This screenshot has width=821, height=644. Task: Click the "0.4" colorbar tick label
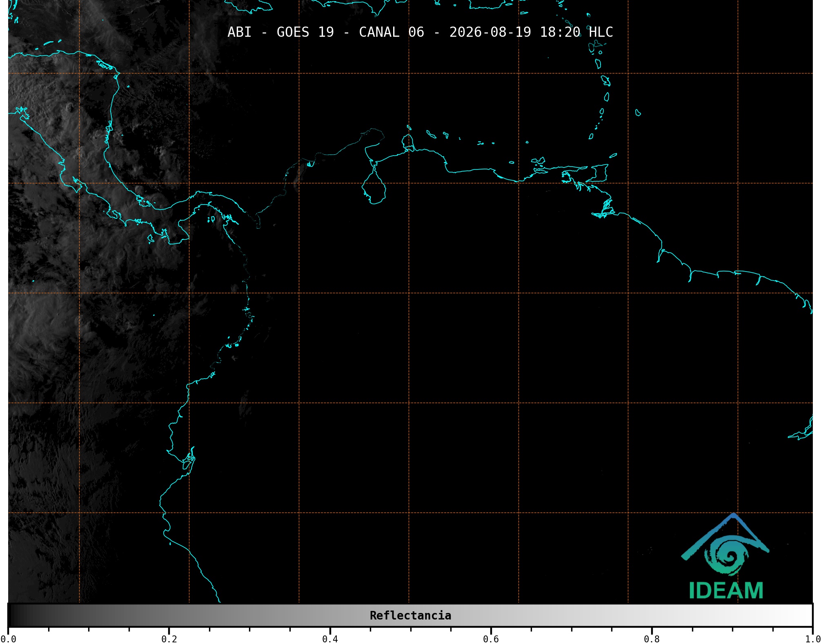click(330, 639)
